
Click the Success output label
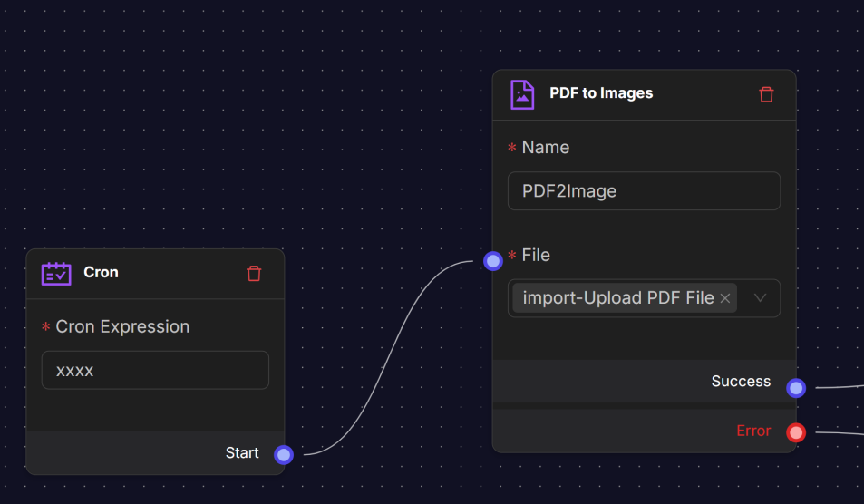[741, 381]
